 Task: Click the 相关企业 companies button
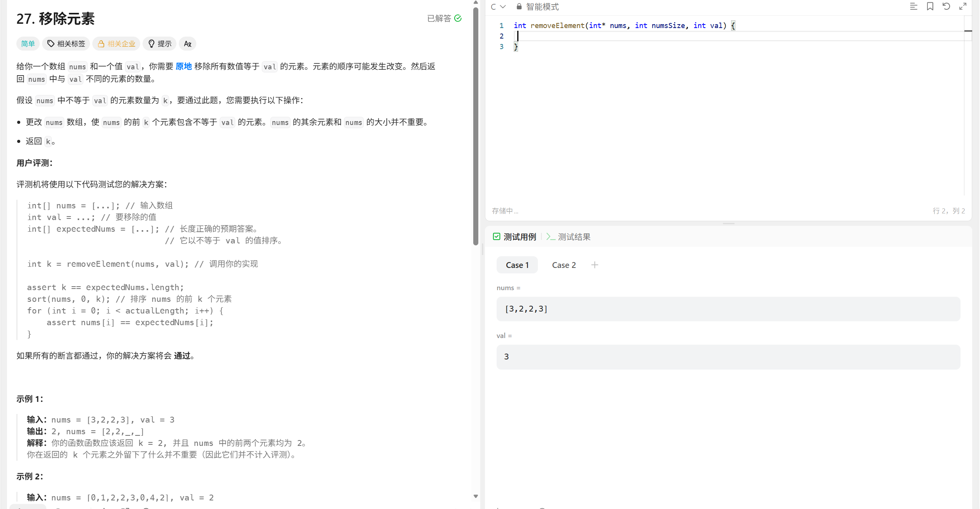coord(116,44)
